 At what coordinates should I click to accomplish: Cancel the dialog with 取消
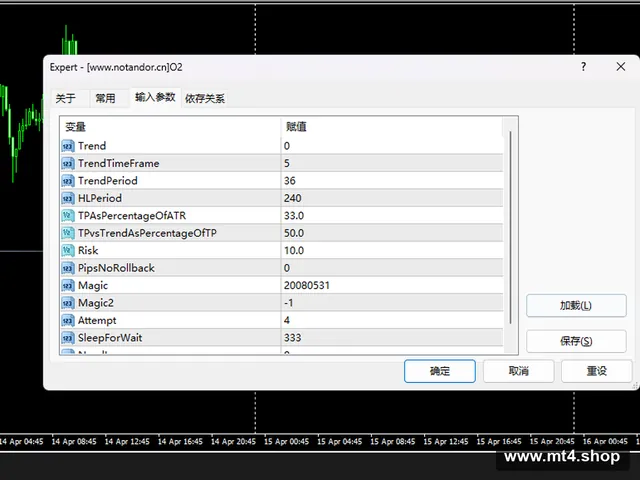point(518,371)
